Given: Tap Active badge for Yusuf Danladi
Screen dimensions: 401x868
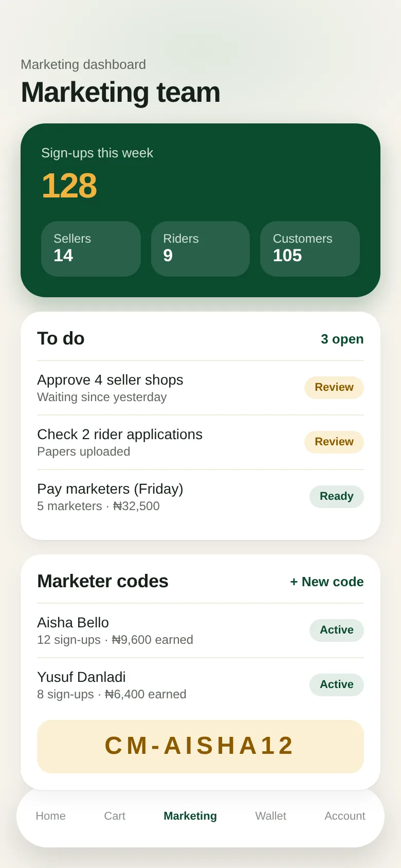Looking at the screenshot, I should [337, 684].
